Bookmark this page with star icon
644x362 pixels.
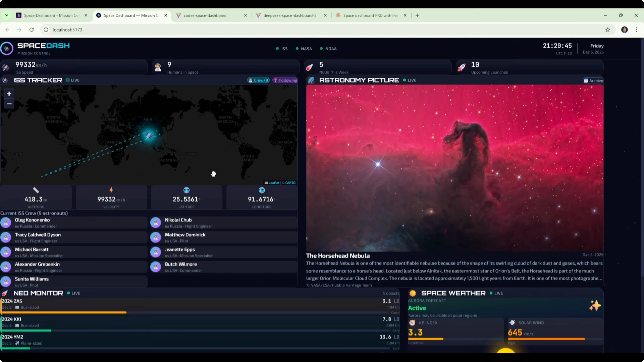point(608,30)
